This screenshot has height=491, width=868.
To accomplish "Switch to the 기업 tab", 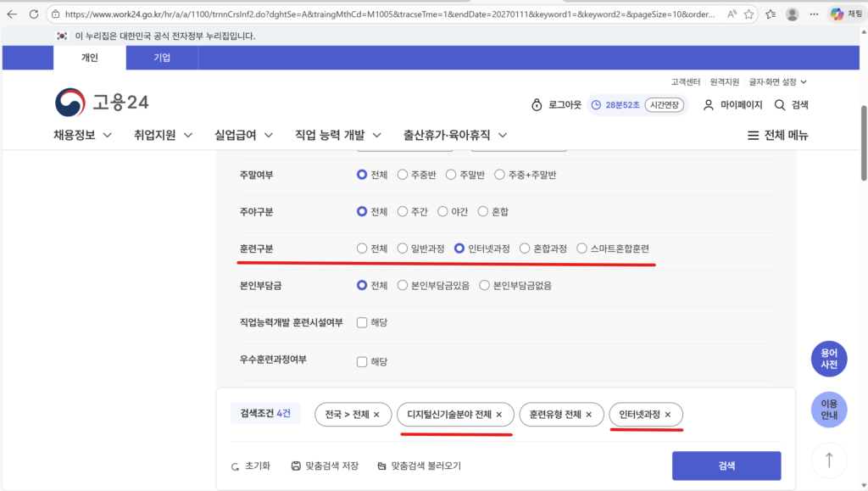I will (161, 58).
